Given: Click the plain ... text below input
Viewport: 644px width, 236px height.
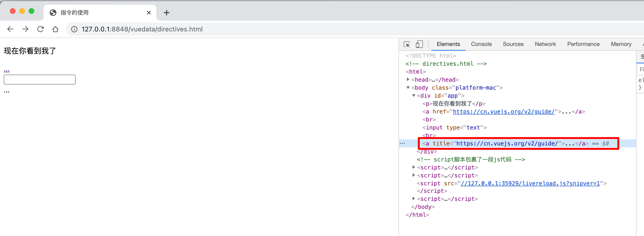Looking at the screenshot, I should pos(7,91).
